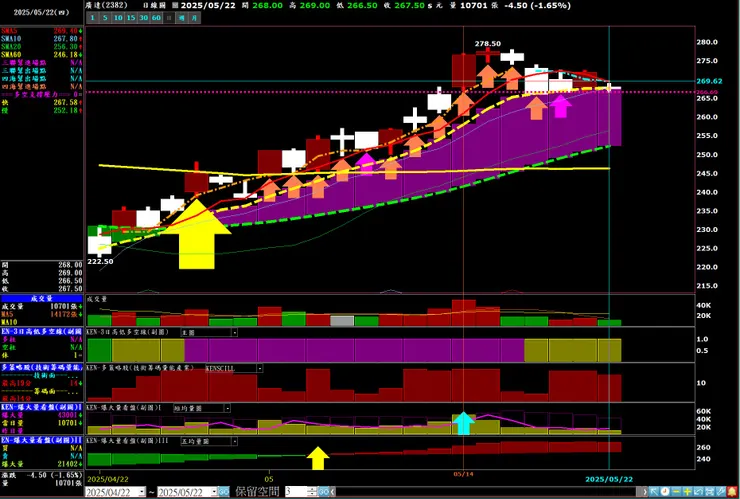Open the end date 2025/05/22 dropdown
Viewport: 740px width, 499px height.
click(x=214, y=492)
